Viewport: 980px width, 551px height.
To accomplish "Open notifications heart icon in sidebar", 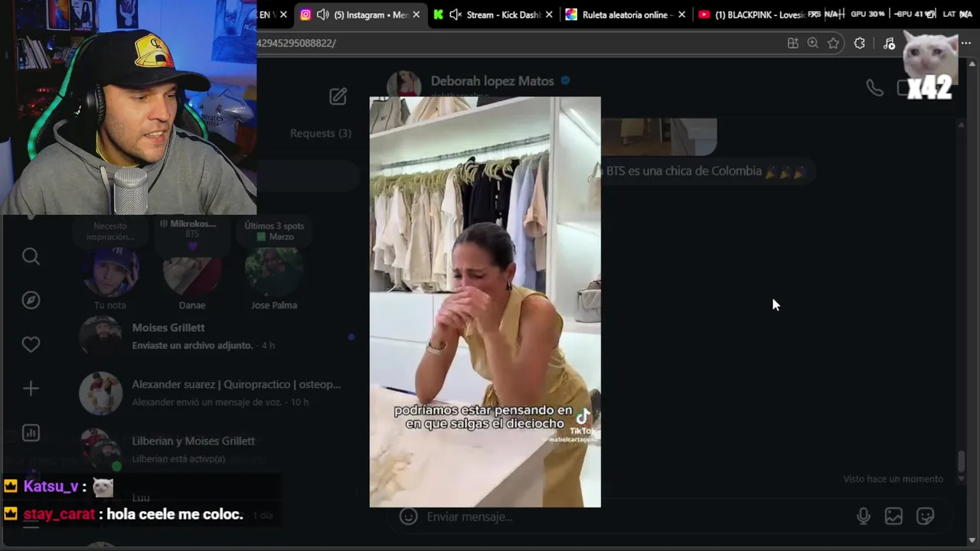I will 31,344.
